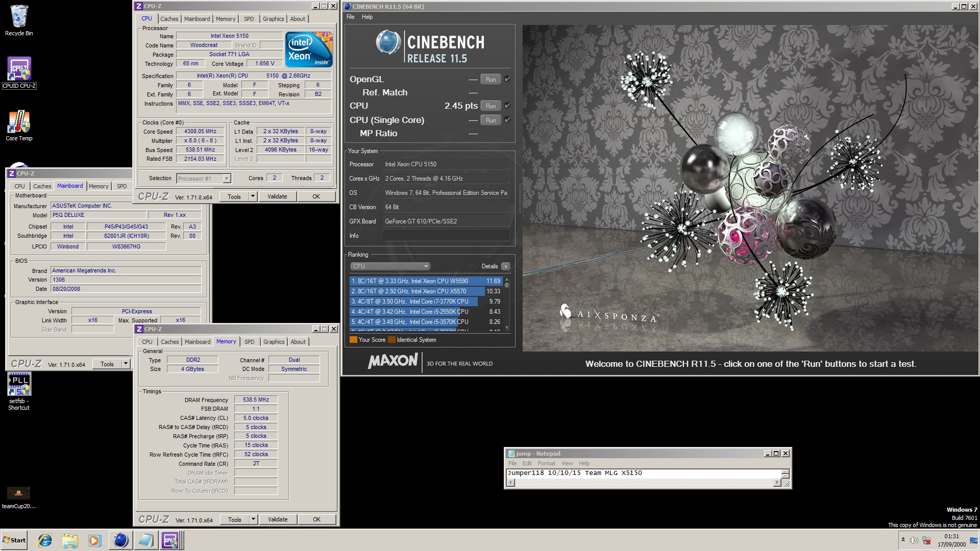Switch to Caches tab in top CPU-Z
980x551 pixels.
click(x=169, y=19)
